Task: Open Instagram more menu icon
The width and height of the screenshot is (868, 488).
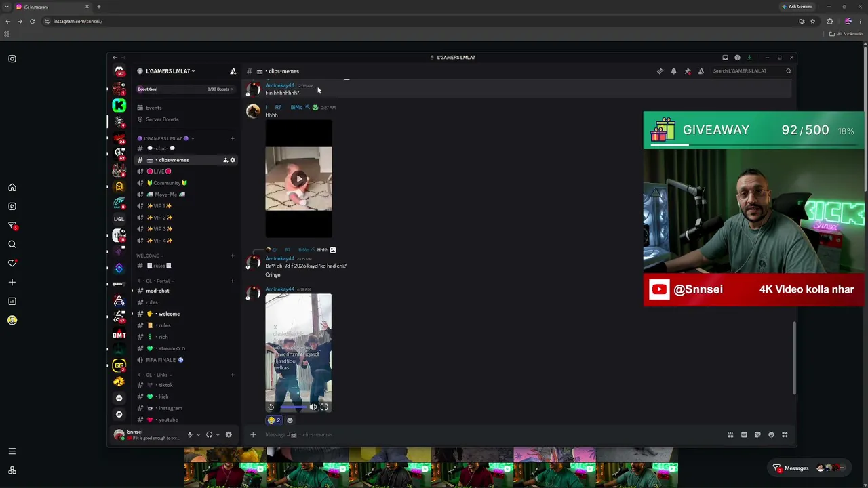Action: click(x=12, y=451)
